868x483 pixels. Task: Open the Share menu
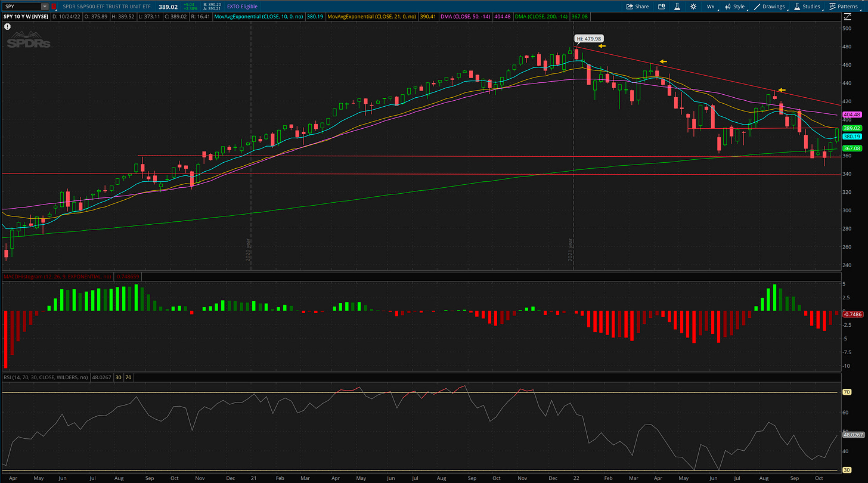click(x=637, y=7)
